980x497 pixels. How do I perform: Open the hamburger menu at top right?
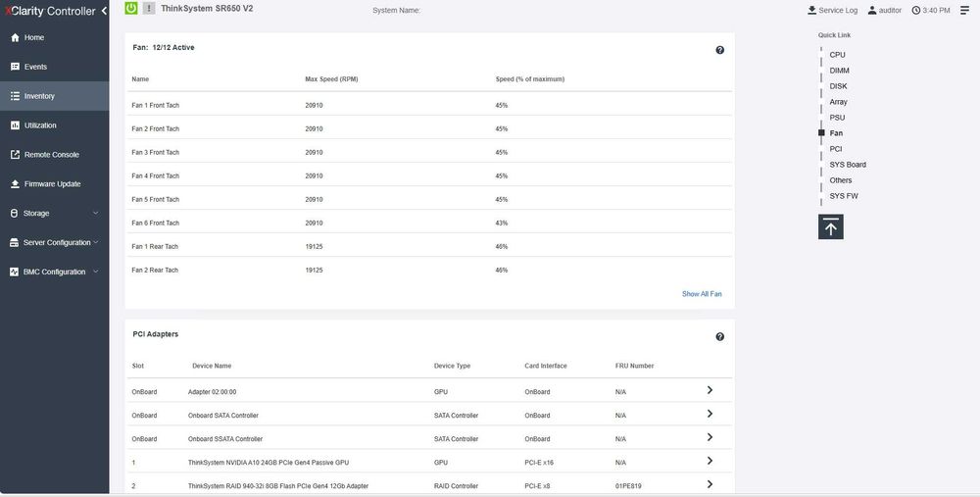[964, 10]
